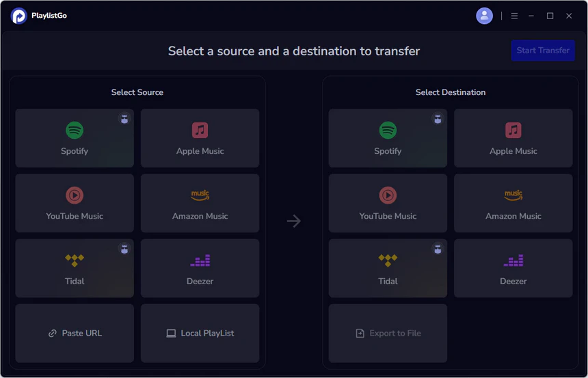Pick Amazon Music in Select Destination
Viewport: 588px width, 378px height.
[x=513, y=203]
